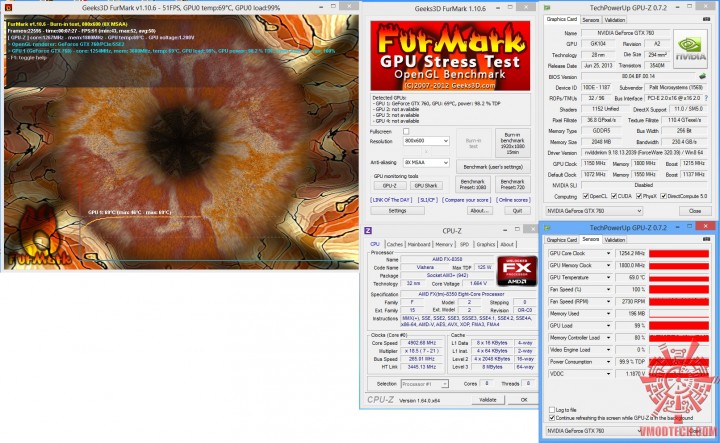
Task: Minimize the Geeks3D FurMark 1.10.6 settings window
Action: point(498,8)
